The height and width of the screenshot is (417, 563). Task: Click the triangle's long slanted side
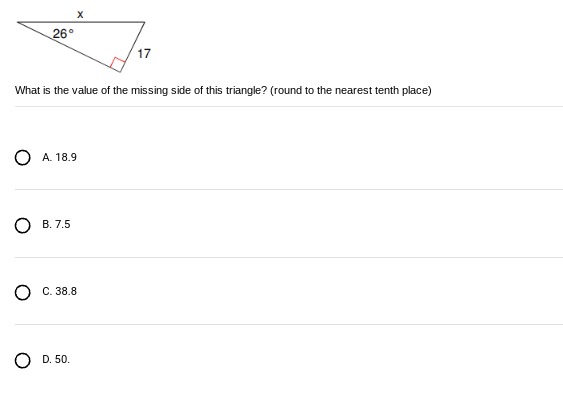[69, 47]
